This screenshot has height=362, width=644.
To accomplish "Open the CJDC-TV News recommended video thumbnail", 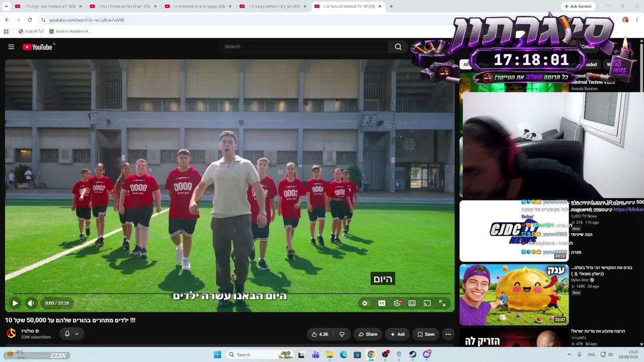I will [x=514, y=231].
